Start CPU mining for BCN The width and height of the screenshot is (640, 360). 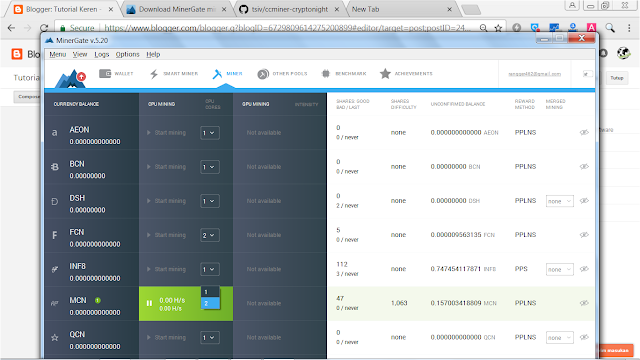pos(166,167)
